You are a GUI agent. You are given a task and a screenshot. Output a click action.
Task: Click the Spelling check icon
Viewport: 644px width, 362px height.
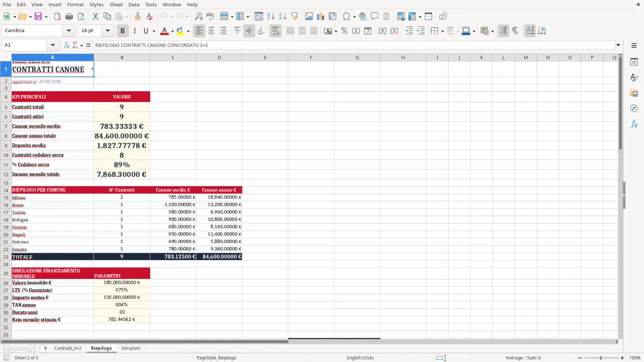point(210,17)
